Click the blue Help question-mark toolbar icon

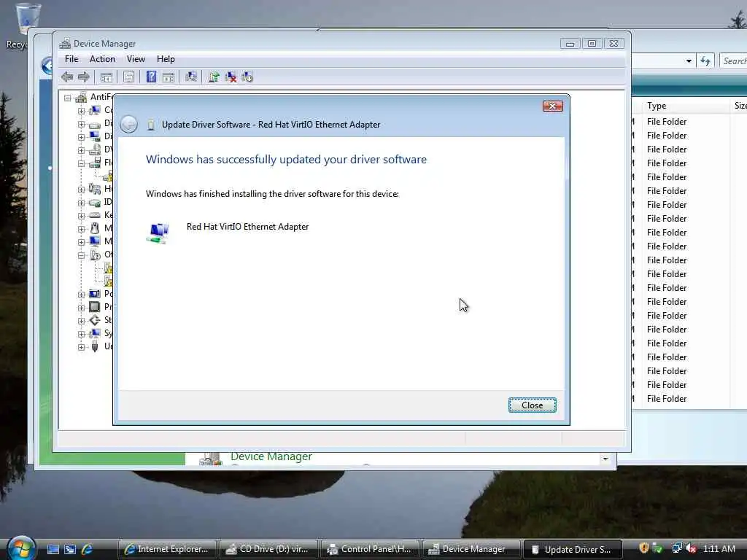point(151,77)
